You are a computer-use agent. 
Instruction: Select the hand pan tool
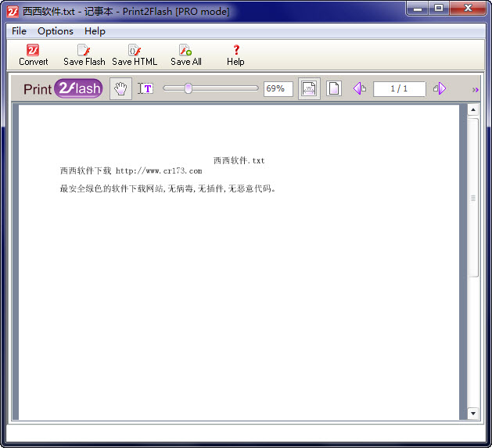[x=120, y=89]
